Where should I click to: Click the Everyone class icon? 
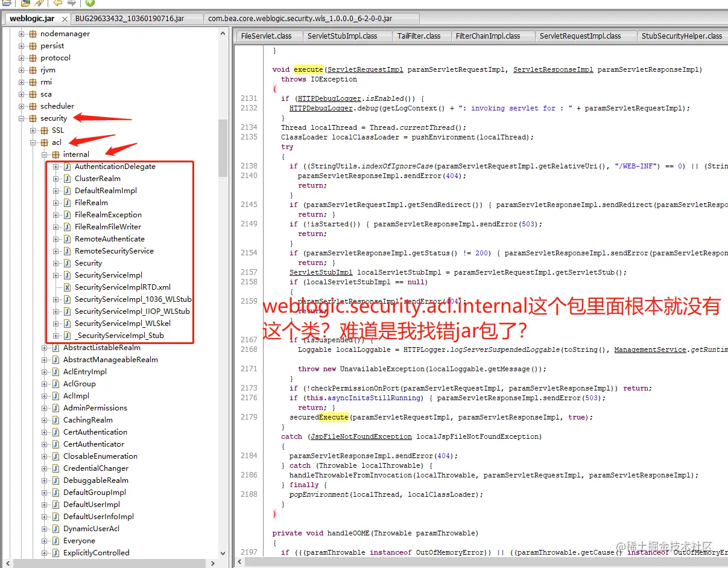[x=55, y=541]
